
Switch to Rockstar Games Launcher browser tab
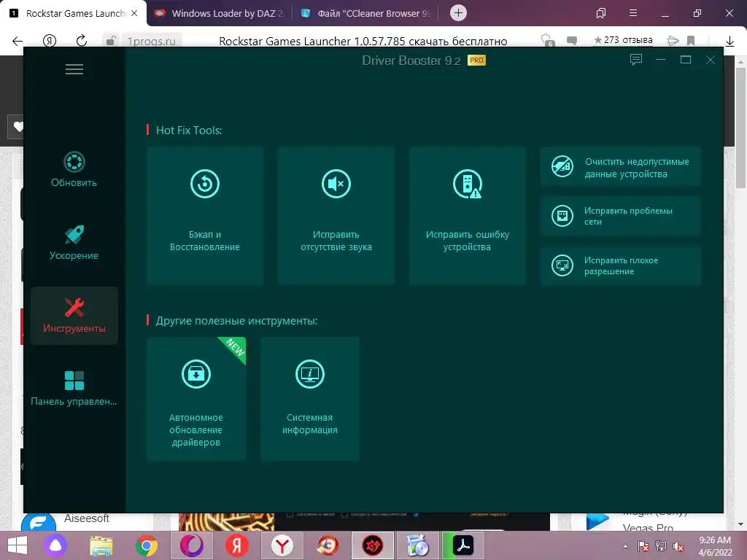[x=74, y=13]
